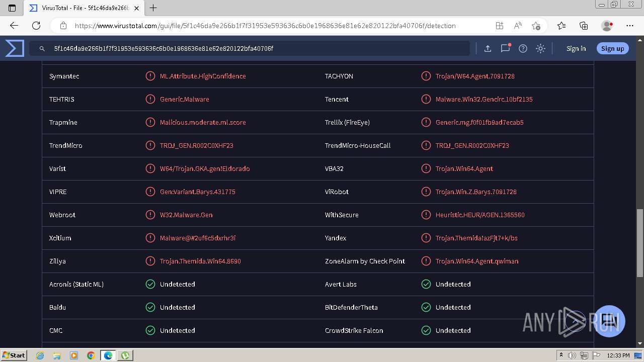Image resolution: width=644 pixels, height=362 pixels.
Task: Click the CrowdStrike Falcon undetected checkmark icon
Action: click(426, 330)
